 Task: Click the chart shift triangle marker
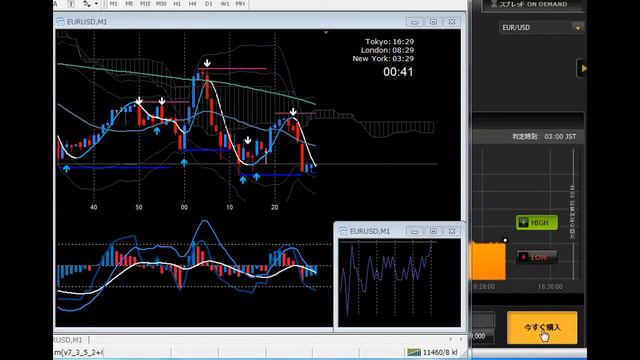pos(326,32)
